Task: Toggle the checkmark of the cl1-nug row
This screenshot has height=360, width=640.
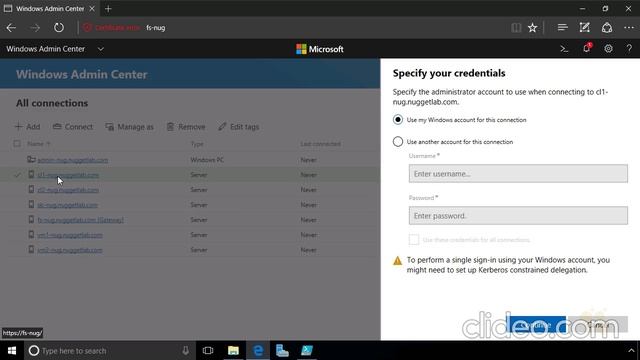Action: point(17,175)
